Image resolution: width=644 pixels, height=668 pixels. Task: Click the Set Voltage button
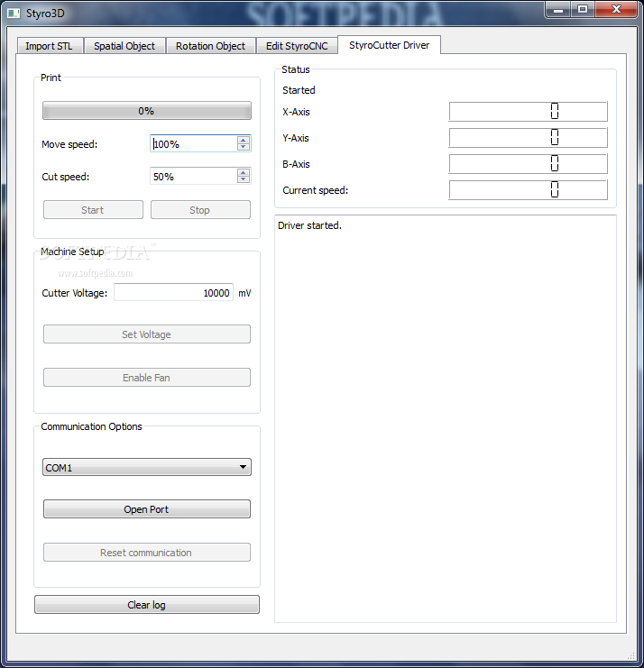tap(147, 334)
